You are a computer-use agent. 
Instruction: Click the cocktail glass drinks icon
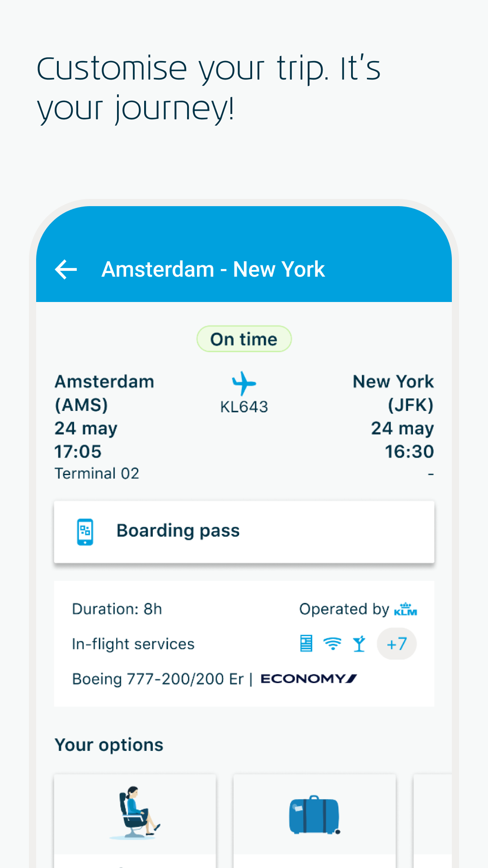click(359, 643)
